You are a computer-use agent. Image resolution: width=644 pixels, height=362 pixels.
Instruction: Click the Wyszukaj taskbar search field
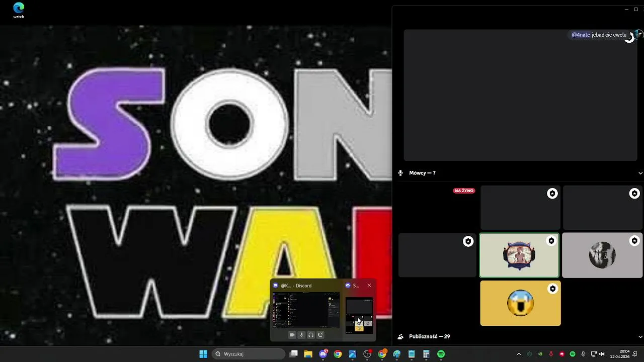pyautogui.click(x=249, y=354)
